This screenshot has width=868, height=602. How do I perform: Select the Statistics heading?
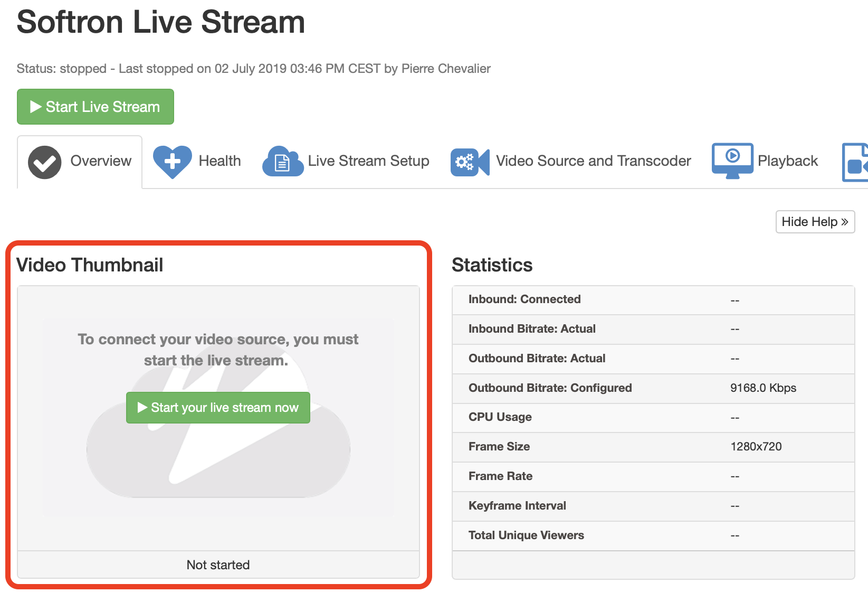point(492,265)
